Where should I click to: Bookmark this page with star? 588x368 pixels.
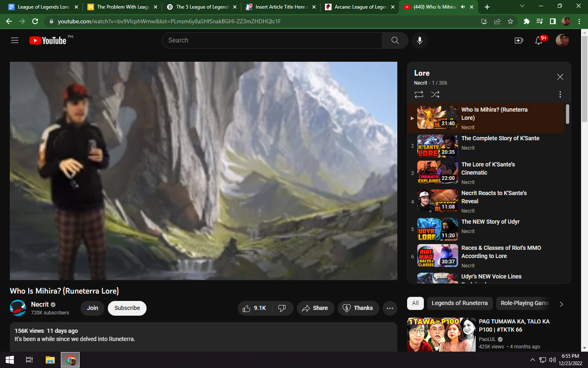pyautogui.click(x=510, y=21)
